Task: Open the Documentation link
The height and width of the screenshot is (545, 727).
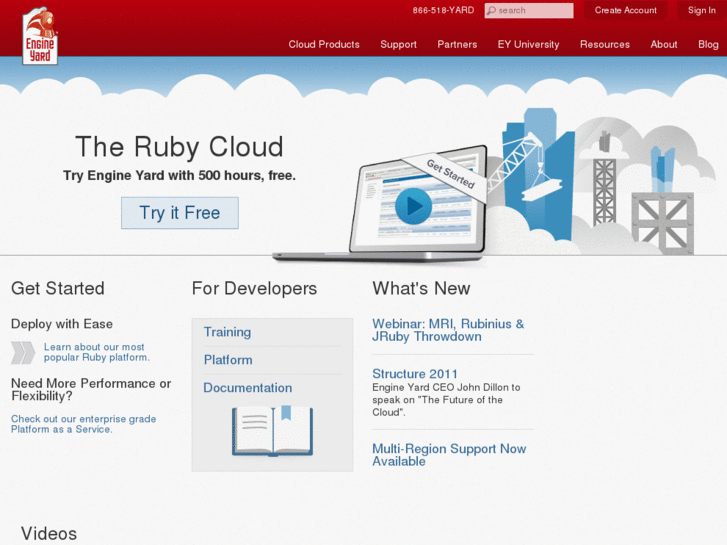Action: pyautogui.click(x=248, y=388)
